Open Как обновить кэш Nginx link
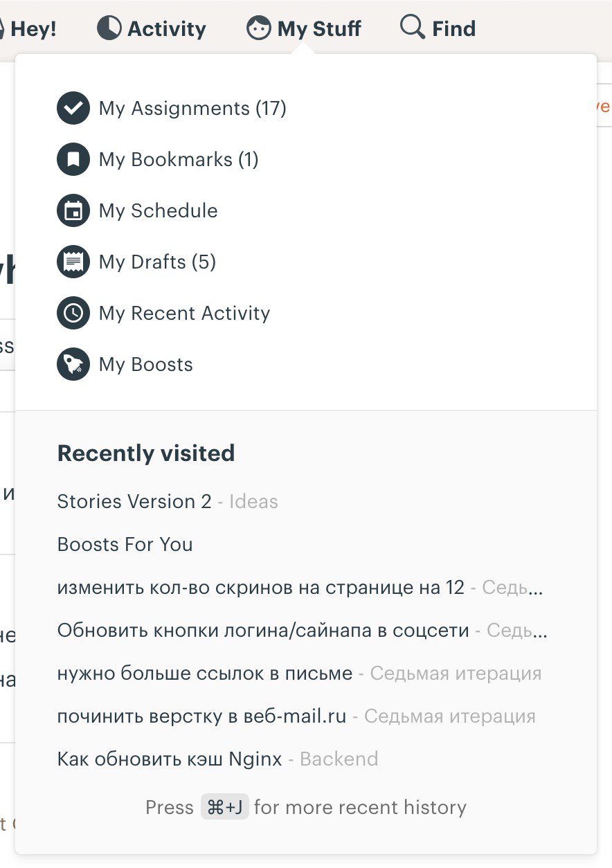 tap(170, 759)
